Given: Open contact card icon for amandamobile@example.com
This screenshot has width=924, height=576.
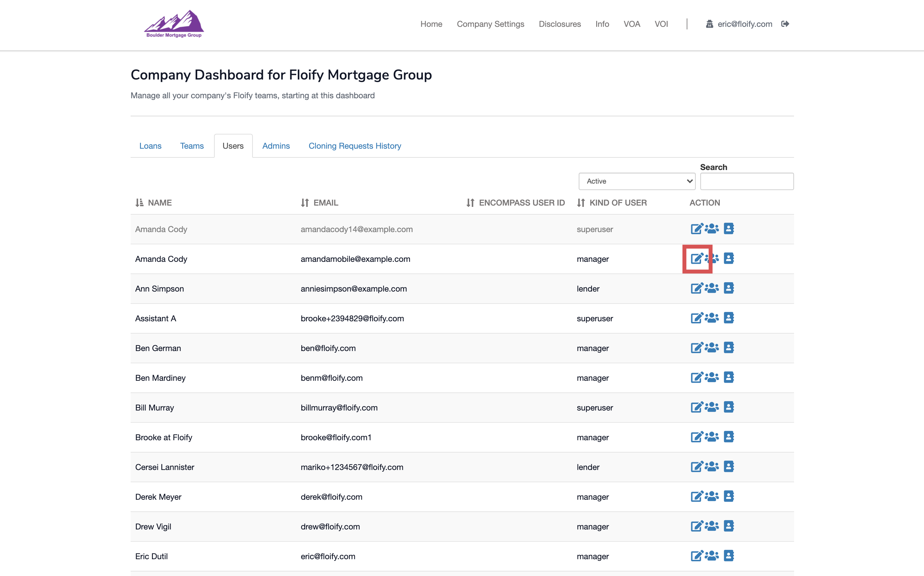Looking at the screenshot, I should pyautogui.click(x=728, y=258).
